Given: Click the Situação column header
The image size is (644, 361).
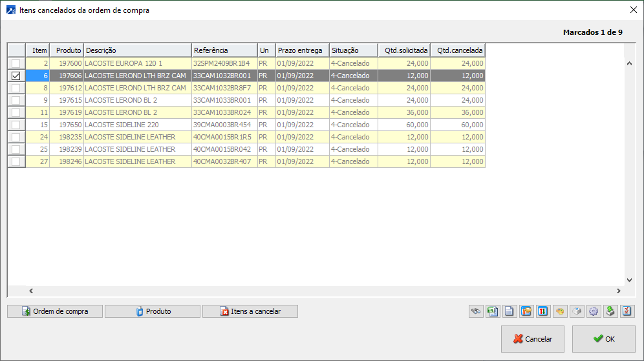Looking at the screenshot, I should pos(353,50).
